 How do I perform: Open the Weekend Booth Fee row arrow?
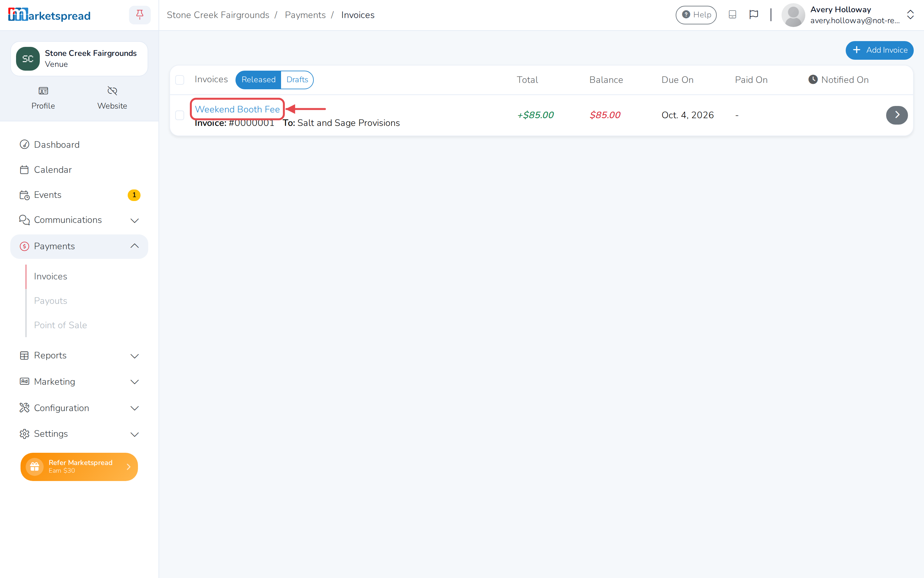pos(896,115)
